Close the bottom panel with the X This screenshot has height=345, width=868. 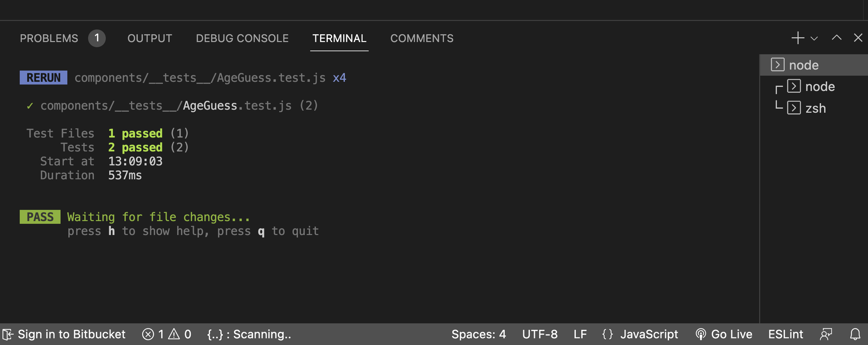tap(858, 38)
